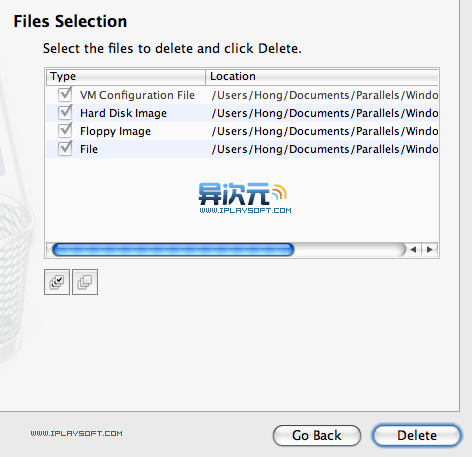Click the scroll right arrow
The image size is (472, 457).
[430, 250]
